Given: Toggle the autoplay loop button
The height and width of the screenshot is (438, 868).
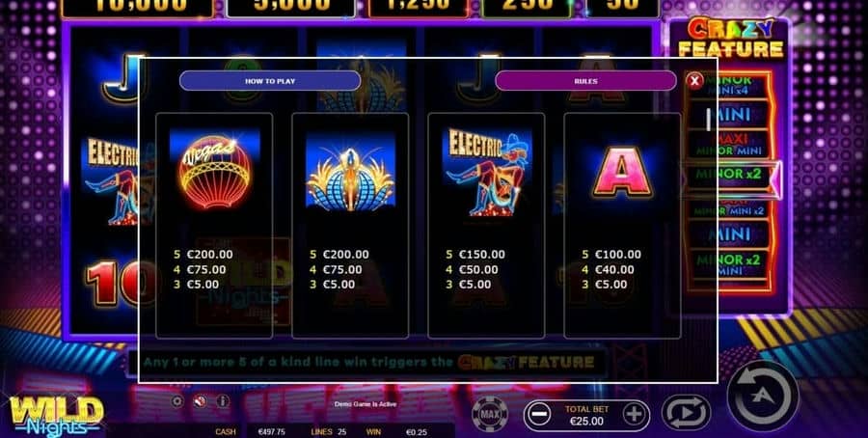Looking at the screenshot, I should coord(687,413).
